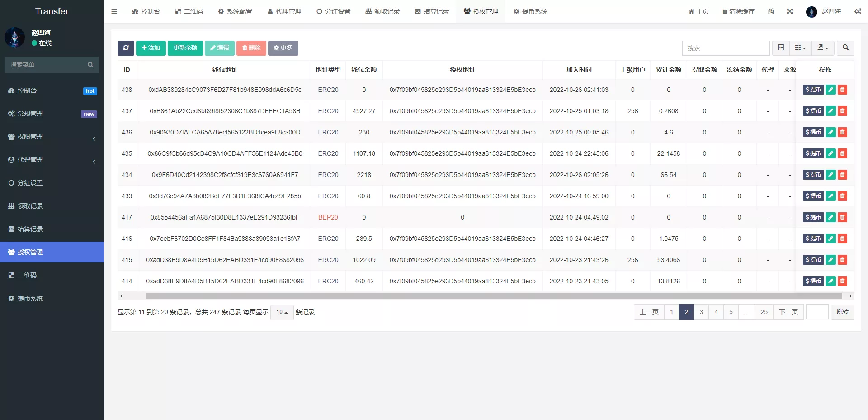Clear cache using 清除缓存
The height and width of the screenshot is (420, 868).
pyautogui.click(x=738, y=11)
